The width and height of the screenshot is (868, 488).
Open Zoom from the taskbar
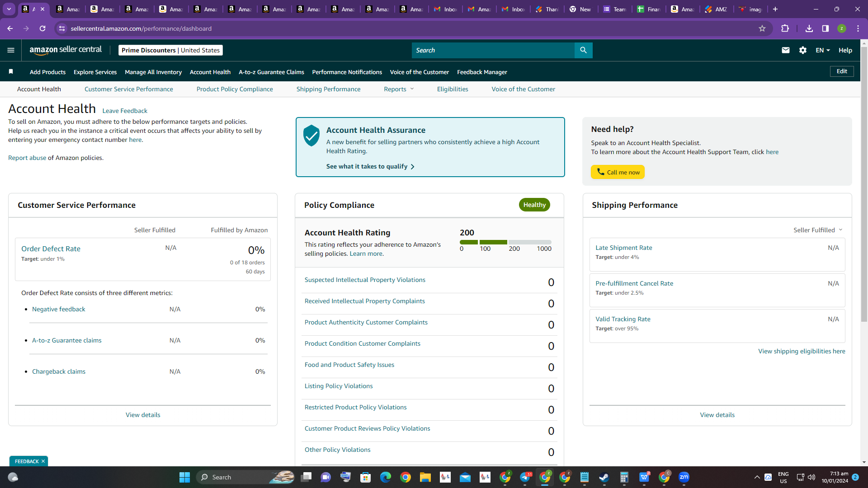684,477
